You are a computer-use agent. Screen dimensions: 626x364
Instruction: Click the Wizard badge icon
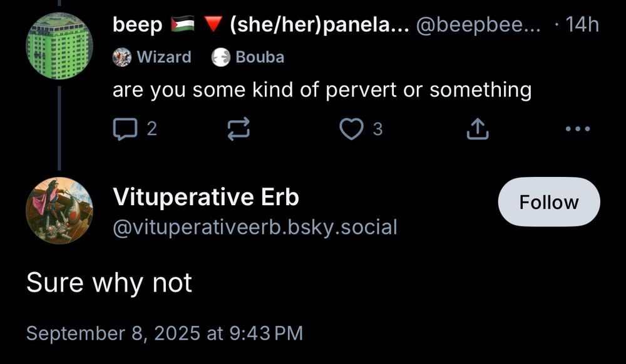pyautogui.click(x=121, y=56)
